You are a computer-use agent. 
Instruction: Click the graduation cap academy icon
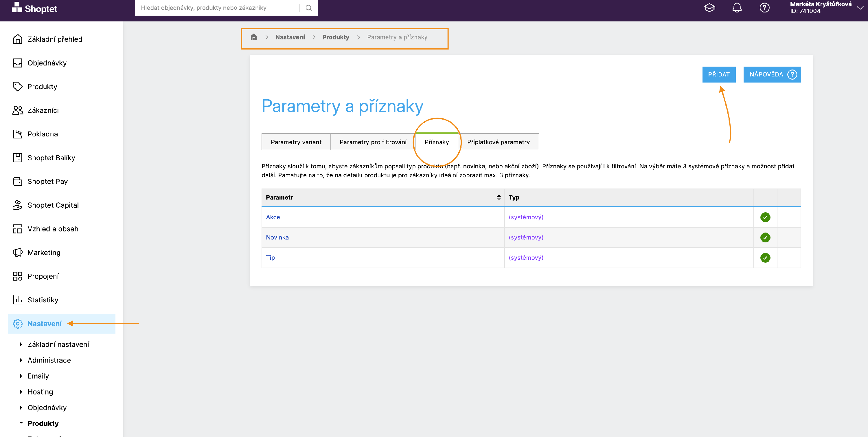click(709, 8)
